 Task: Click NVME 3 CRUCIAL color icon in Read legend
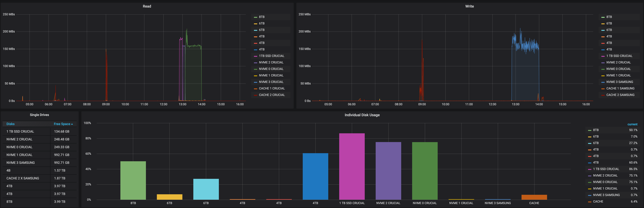255,82
